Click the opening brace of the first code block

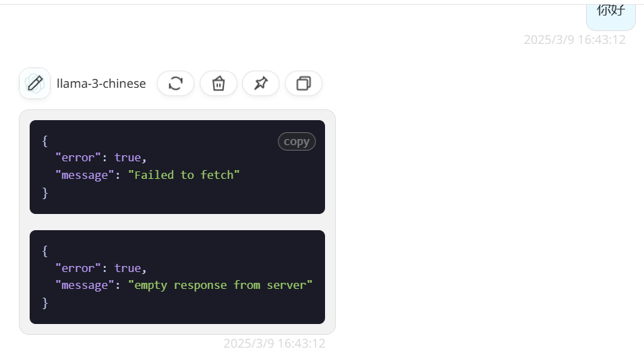pos(45,140)
